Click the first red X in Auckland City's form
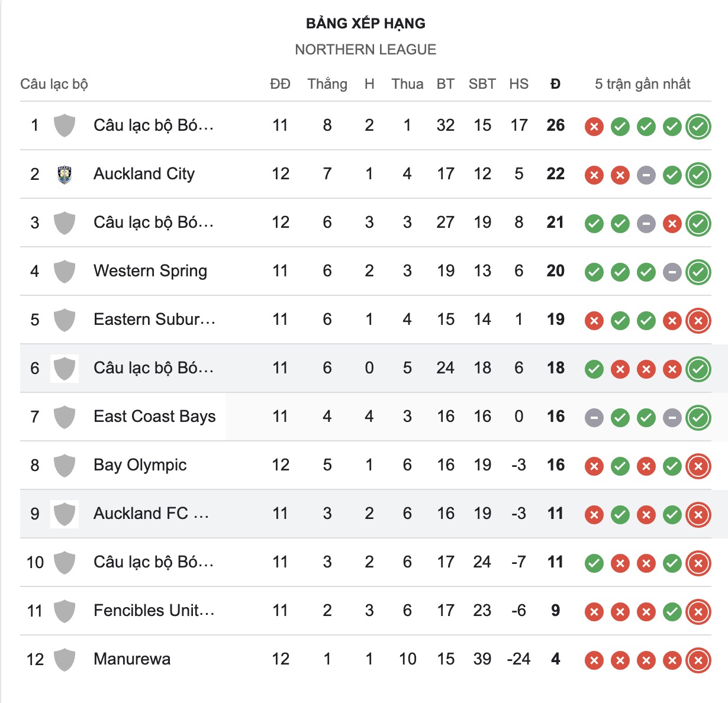 point(594,175)
